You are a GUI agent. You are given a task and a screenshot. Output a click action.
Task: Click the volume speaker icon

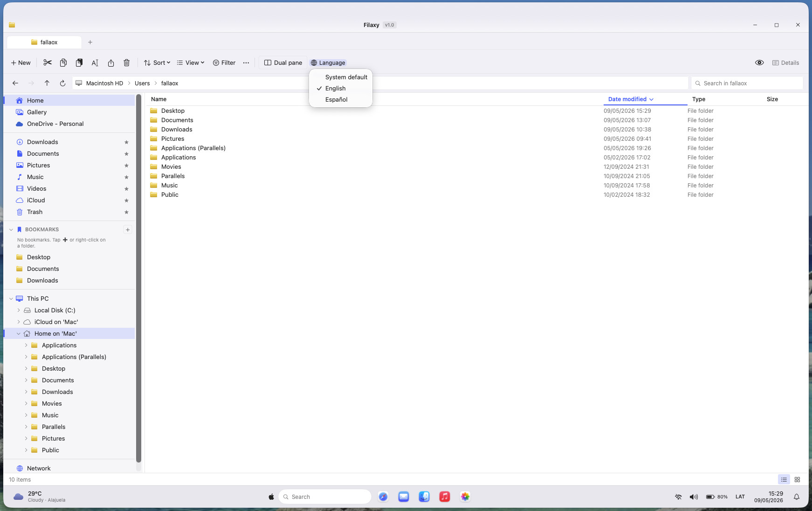point(694,497)
